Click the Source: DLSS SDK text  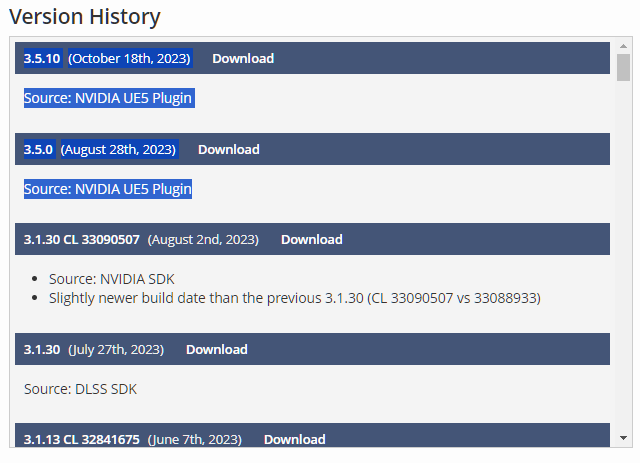click(80, 389)
